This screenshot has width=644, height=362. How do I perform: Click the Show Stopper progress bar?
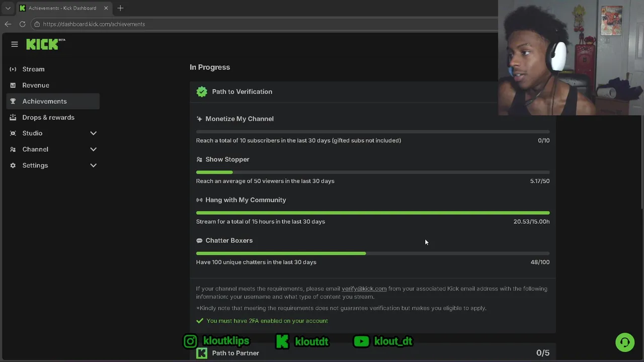pyautogui.click(x=373, y=172)
